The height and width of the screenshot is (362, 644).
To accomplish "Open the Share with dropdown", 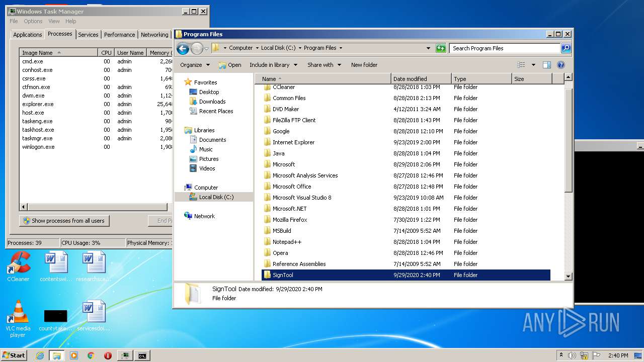I will pyautogui.click(x=325, y=65).
